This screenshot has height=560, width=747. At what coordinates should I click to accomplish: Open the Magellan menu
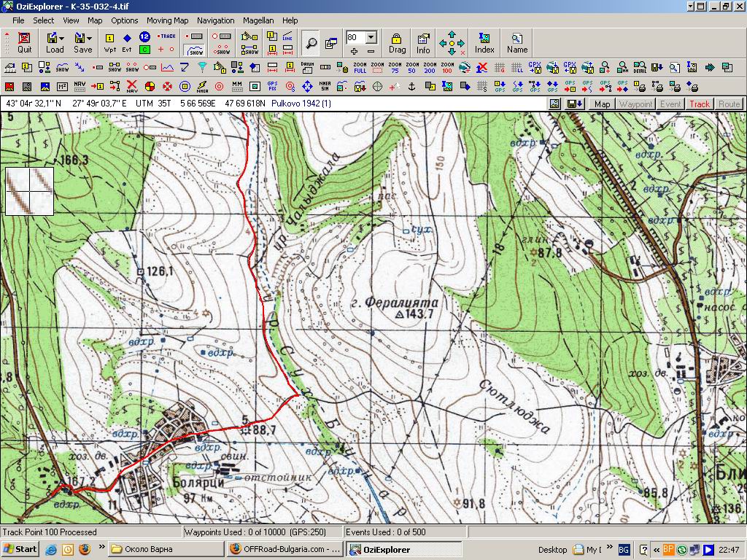coord(259,20)
